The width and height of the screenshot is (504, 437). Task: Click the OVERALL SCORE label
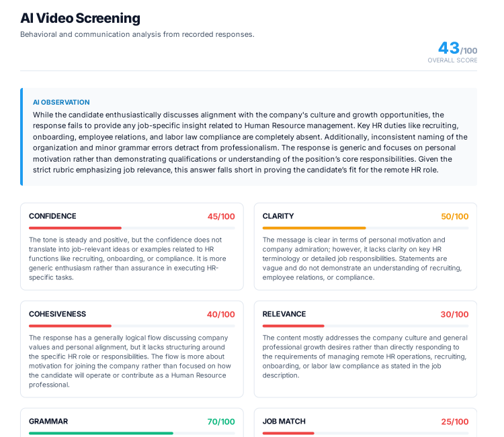[x=452, y=60]
